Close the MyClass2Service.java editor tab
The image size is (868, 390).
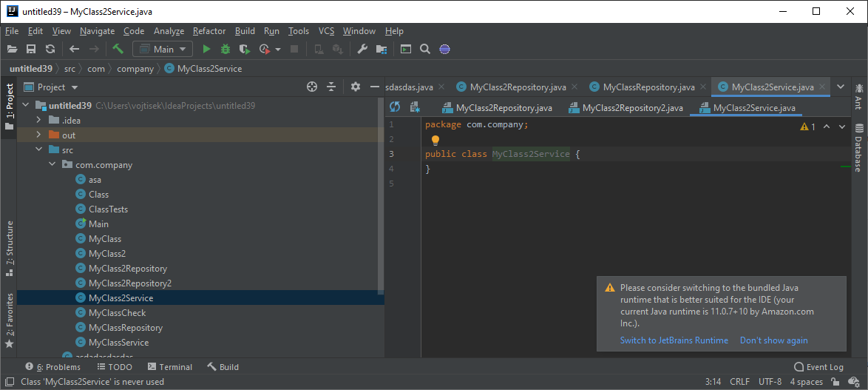click(x=822, y=87)
